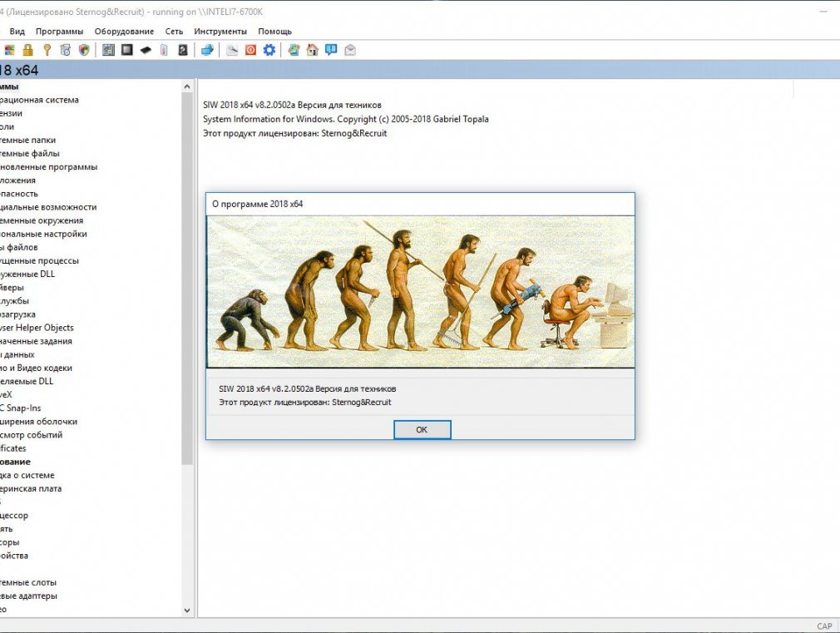Click the green globe toolbar icon
The width and height of the screenshot is (840, 633).
click(x=294, y=51)
